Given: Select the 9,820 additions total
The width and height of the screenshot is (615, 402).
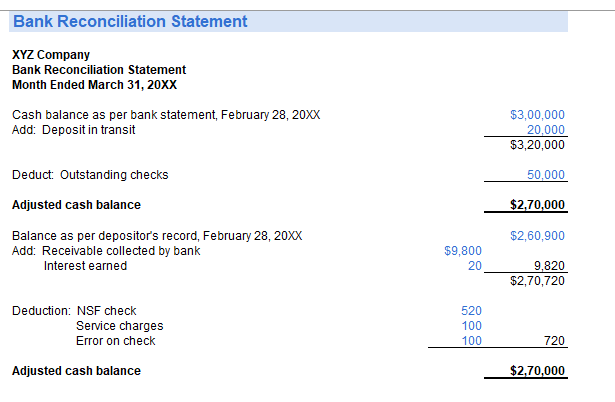Looking at the screenshot, I should coord(549,266).
